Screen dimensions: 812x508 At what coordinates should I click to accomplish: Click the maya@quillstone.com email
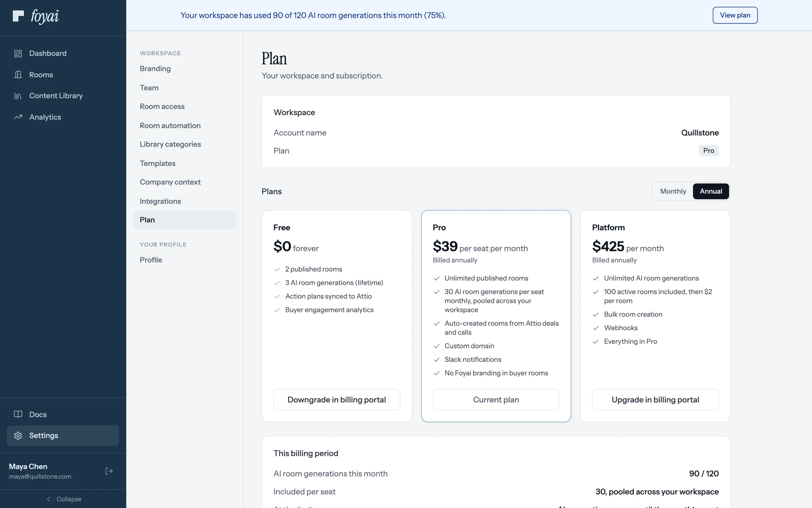coord(40,477)
